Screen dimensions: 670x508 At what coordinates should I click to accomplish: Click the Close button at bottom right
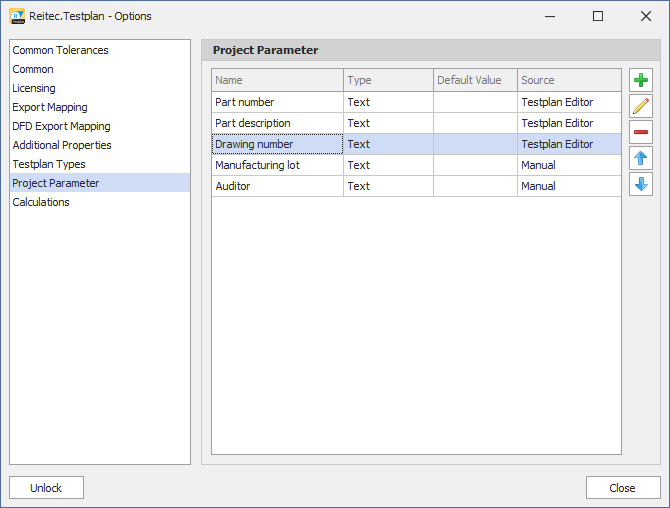tap(622, 488)
